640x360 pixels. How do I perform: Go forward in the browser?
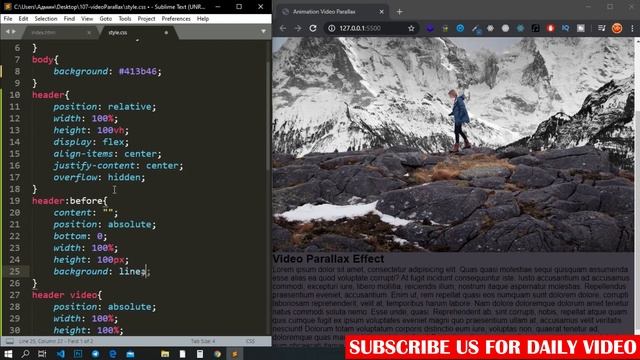pyautogui.click(x=298, y=28)
